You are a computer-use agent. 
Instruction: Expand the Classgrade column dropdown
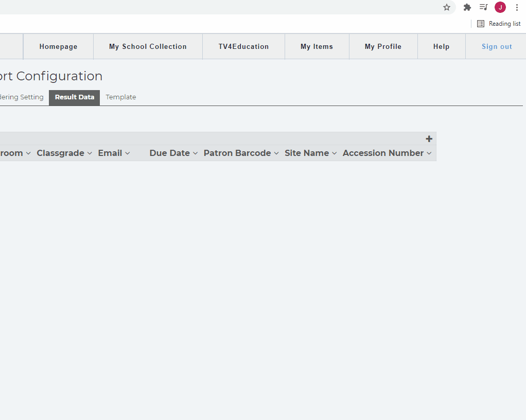[90, 153]
